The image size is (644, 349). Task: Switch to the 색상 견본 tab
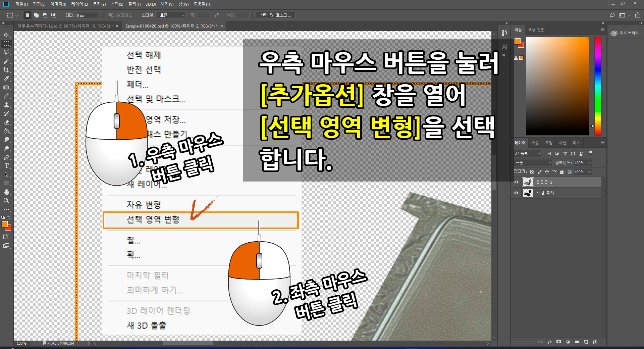tap(536, 30)
